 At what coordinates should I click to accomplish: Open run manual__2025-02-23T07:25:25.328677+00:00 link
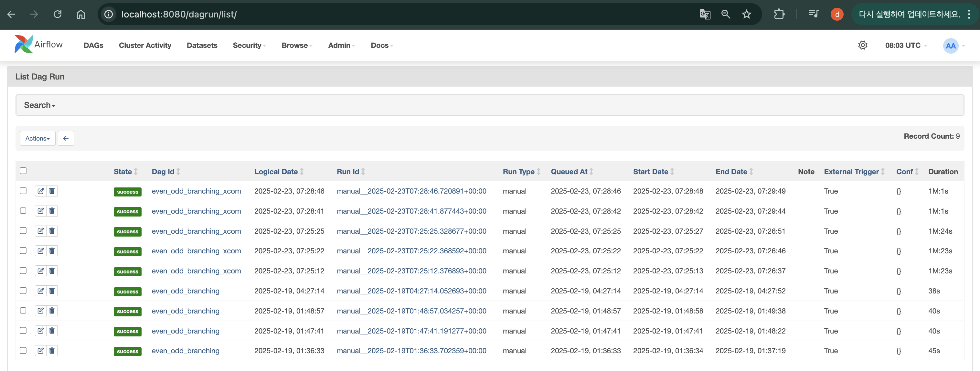coord(411,231)
